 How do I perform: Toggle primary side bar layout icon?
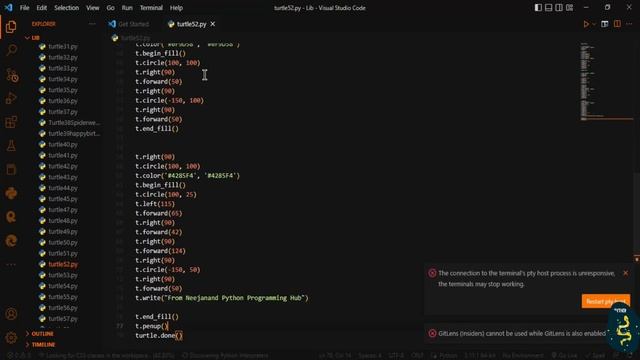point(538,8)
